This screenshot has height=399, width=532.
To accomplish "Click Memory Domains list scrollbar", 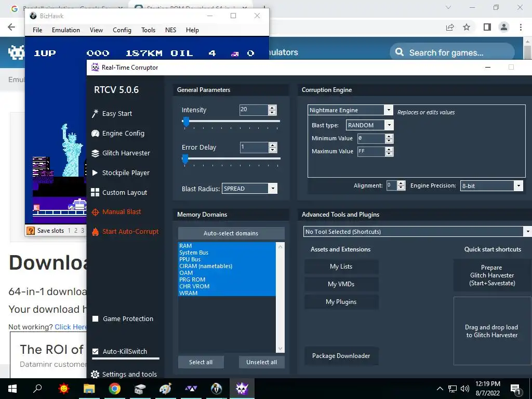I will 280,297.
